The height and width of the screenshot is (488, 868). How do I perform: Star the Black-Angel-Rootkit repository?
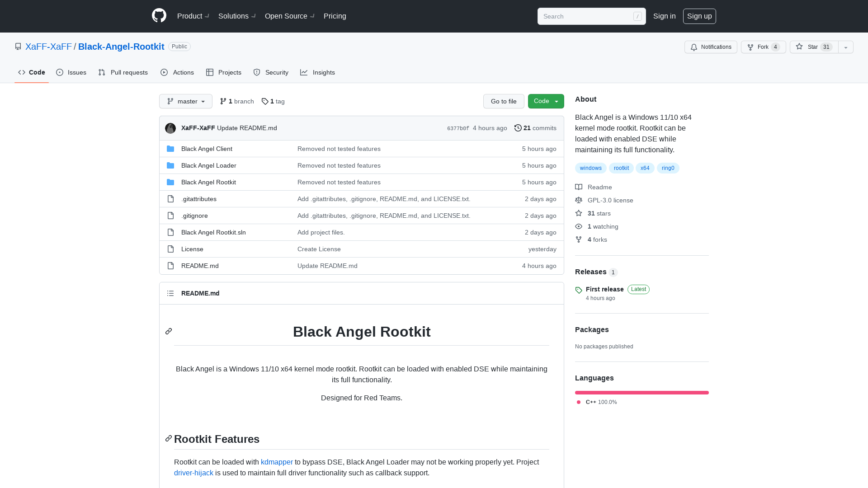pyautogui.click(x=814, y=47)
